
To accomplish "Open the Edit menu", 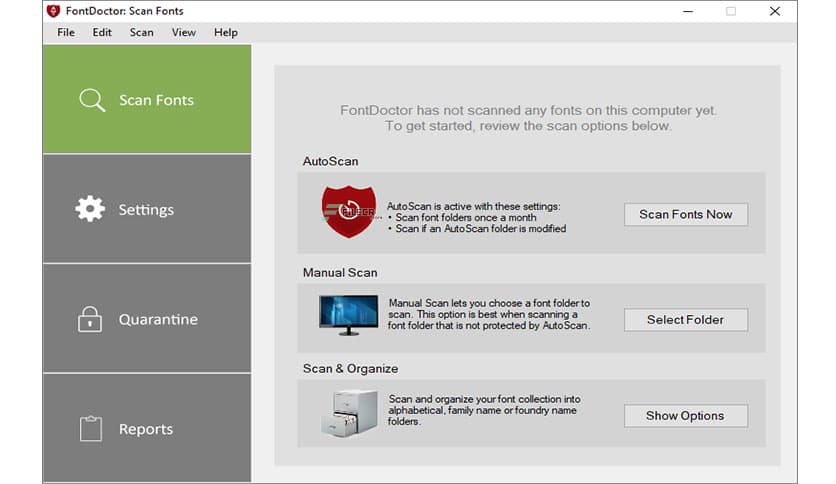I will [x=102, y=33].
